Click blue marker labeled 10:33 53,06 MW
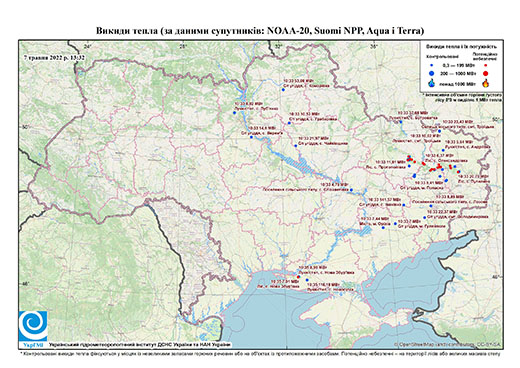This screenshot has width=520, height=368. [x=283, y=90]
